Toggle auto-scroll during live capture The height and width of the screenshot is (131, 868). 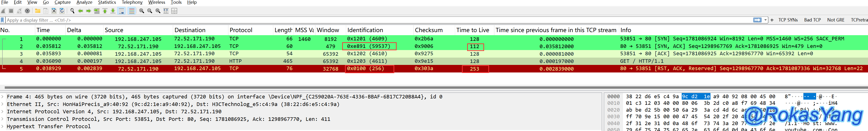(122, 11)
